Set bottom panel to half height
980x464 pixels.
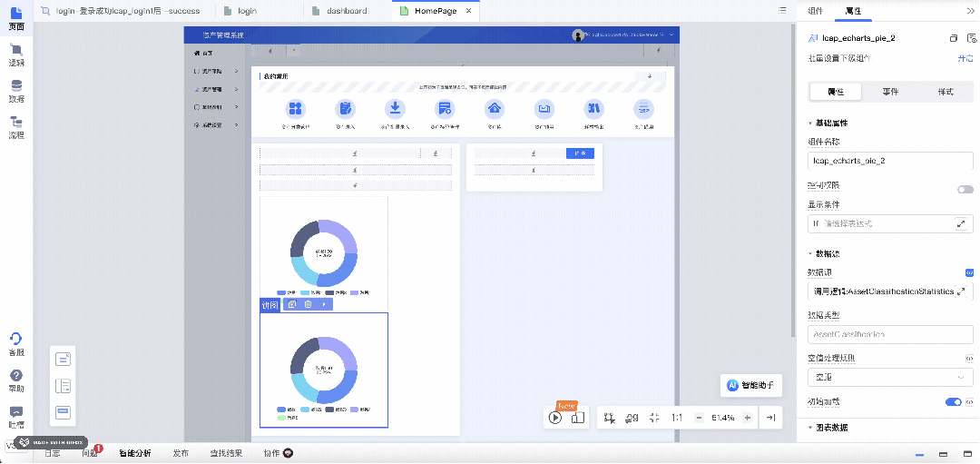pyautogui.click(x=943, y=454)
